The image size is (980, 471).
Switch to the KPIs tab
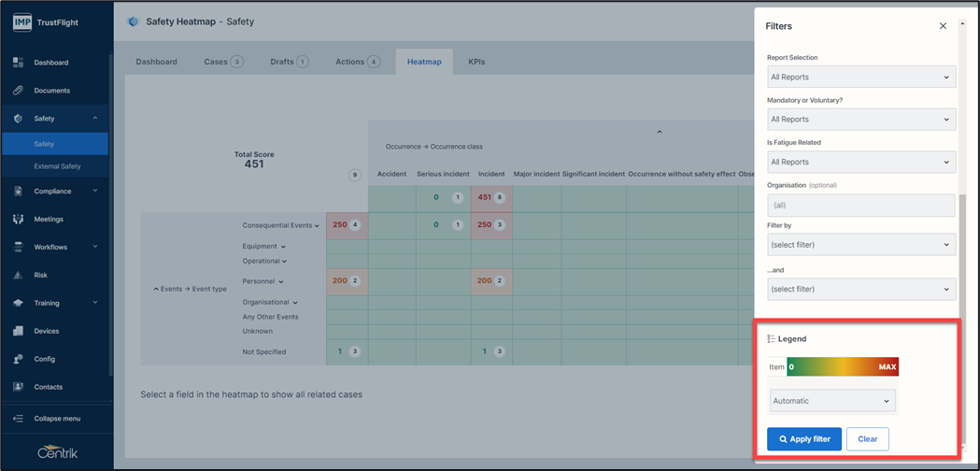click(x=476, y=62)
